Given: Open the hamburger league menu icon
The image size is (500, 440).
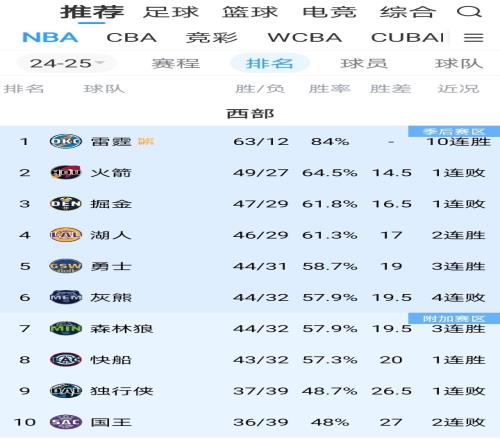Looking at the screenshot, I should coord(473,38).
